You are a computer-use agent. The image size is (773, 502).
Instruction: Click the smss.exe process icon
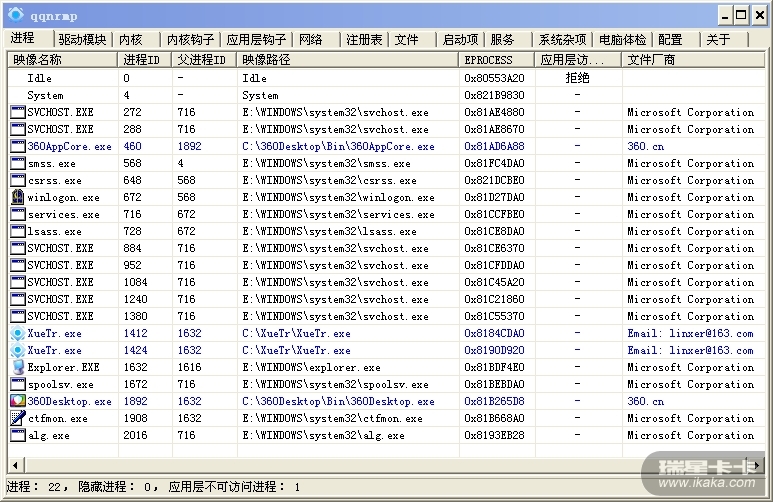click(18, 163)
